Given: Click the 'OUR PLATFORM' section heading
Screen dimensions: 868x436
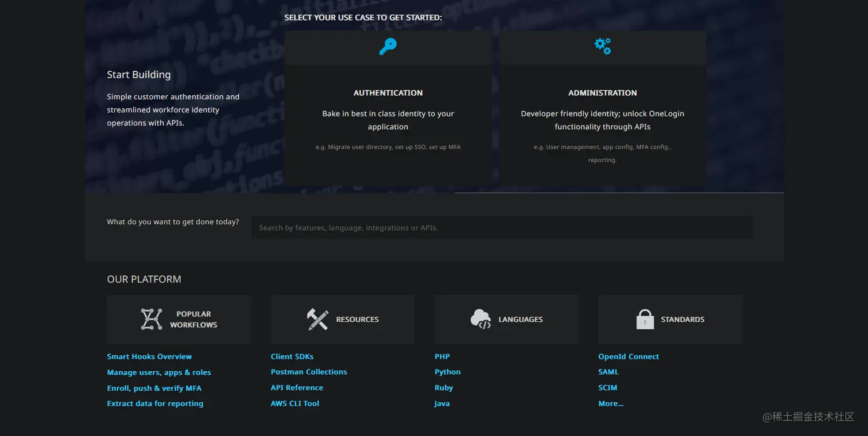Looking at the screenshot, I should (x=144, y=279).
